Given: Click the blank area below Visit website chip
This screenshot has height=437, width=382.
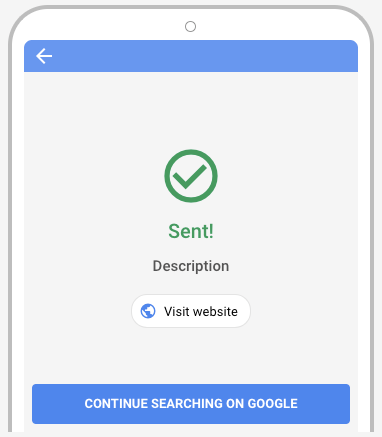Looking at the screenshot, I should tap(191, 356).
